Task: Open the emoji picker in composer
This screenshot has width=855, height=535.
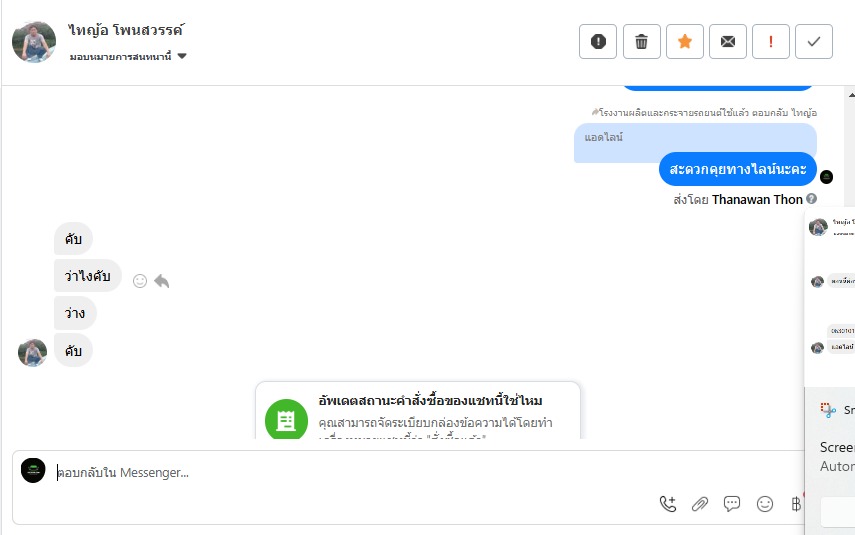Action: click(765, 504)
